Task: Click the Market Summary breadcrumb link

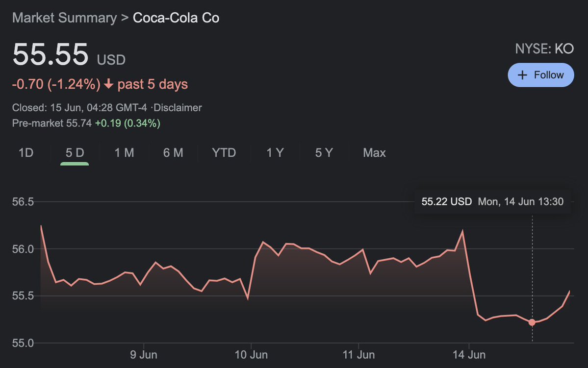Action: point(64,18)
